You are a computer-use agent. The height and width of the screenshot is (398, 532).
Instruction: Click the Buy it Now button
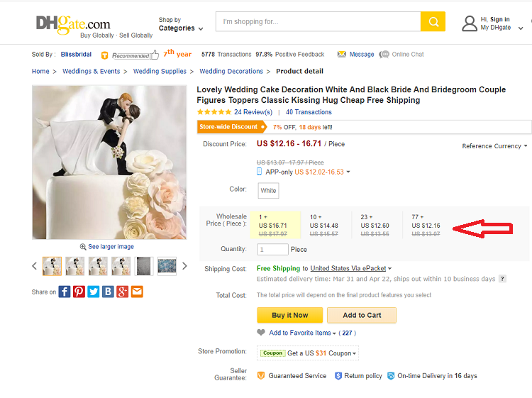(289, 315)
